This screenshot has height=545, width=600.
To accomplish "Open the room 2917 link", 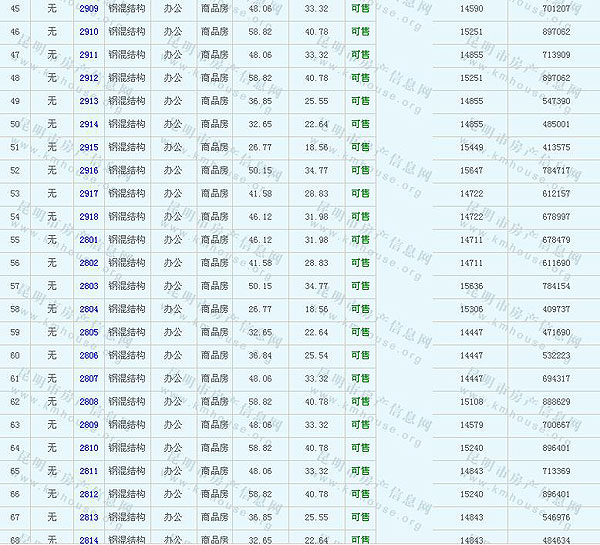I will coord(89,194).
